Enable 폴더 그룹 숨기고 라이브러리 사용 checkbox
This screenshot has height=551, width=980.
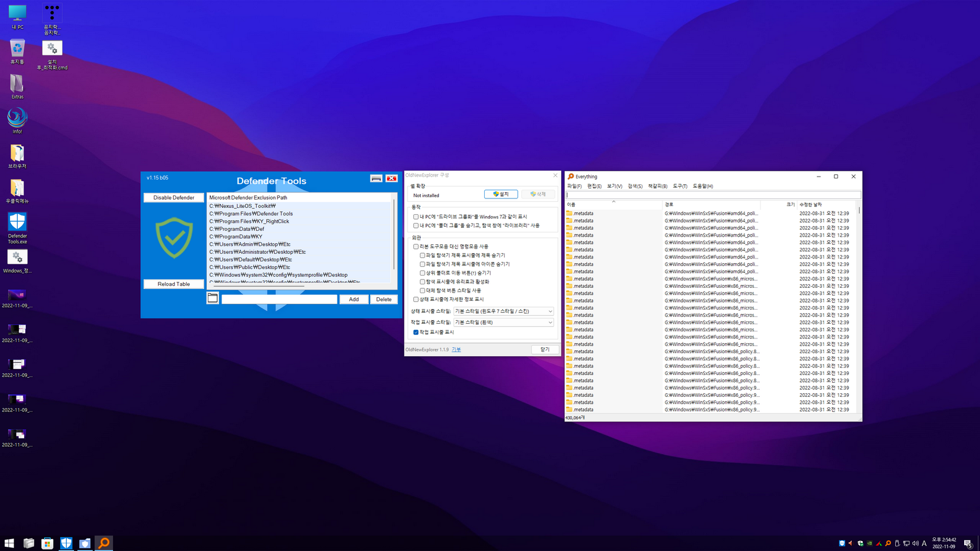[416, 225]
